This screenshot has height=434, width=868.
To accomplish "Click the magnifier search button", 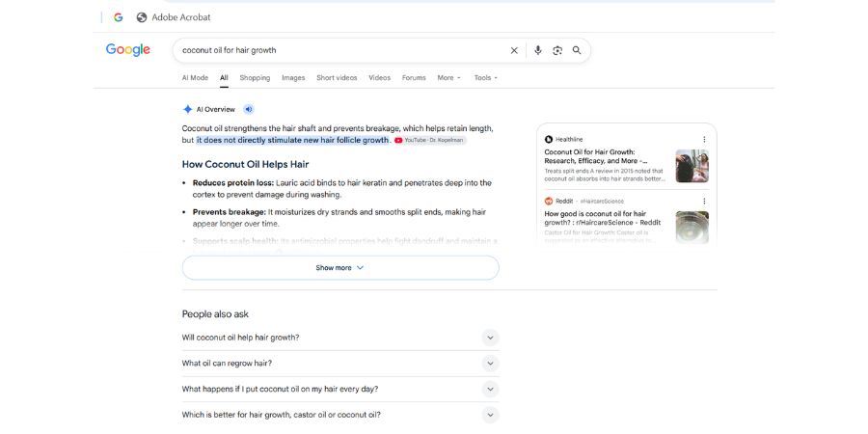I will tap(577, 50).
